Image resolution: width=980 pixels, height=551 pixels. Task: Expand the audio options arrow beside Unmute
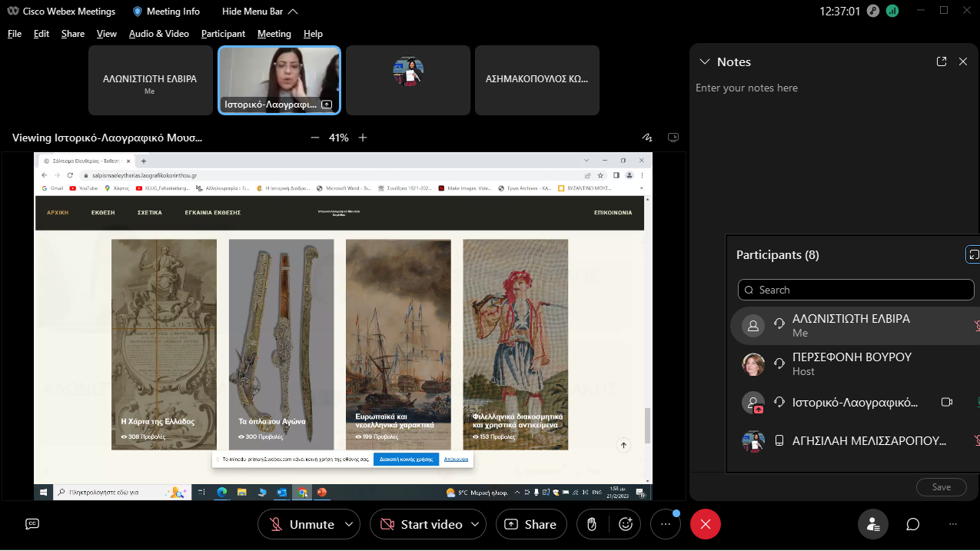point(349,524)
